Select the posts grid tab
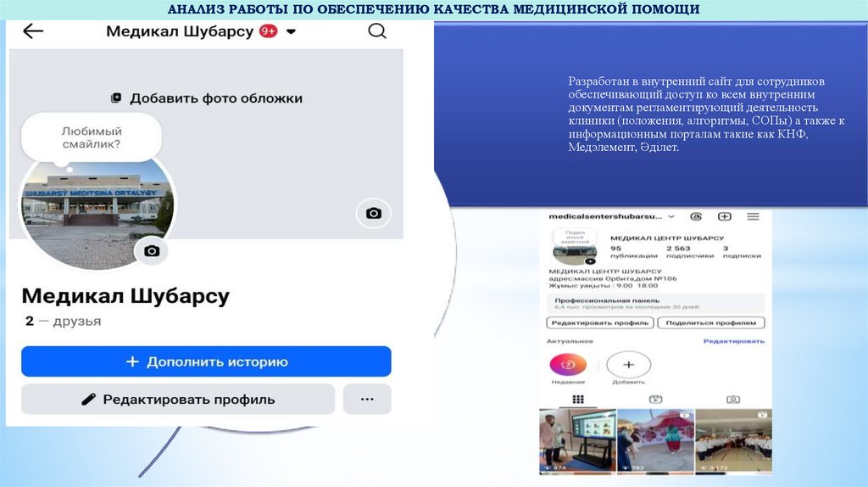The height and width of the screenshot is (487, 868). point(578,400)
